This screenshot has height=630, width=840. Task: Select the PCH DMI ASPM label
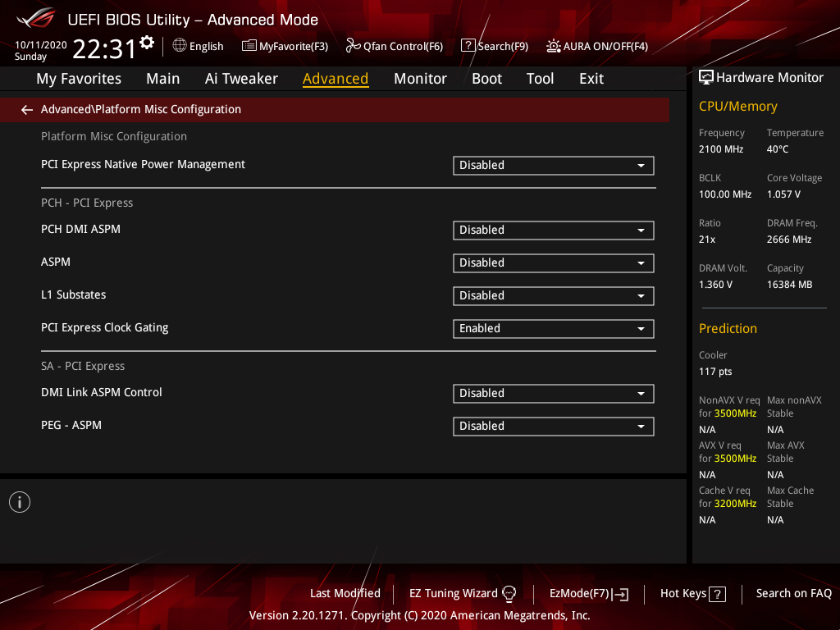tap(81, 230)
